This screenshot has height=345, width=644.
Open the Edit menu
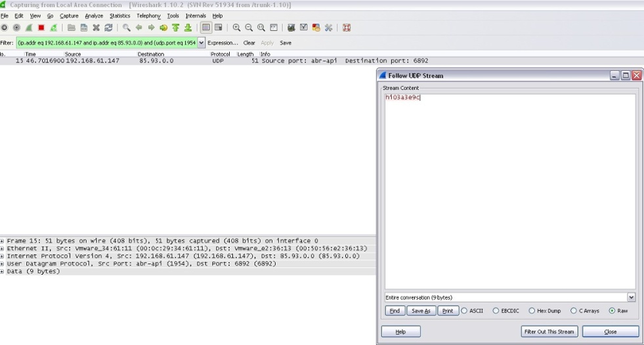tap(19, 16)
